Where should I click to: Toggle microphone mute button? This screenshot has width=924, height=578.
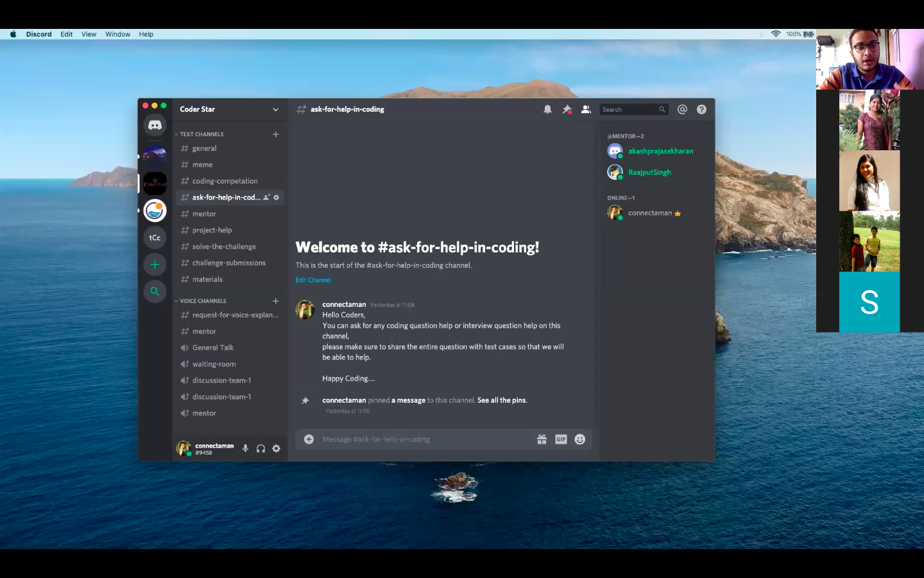pos(245,448)
